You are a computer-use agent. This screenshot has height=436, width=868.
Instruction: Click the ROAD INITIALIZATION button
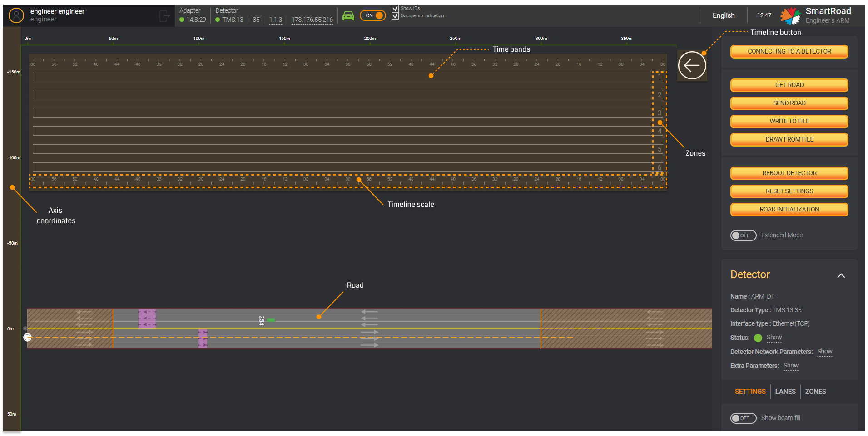click(789, 210)
